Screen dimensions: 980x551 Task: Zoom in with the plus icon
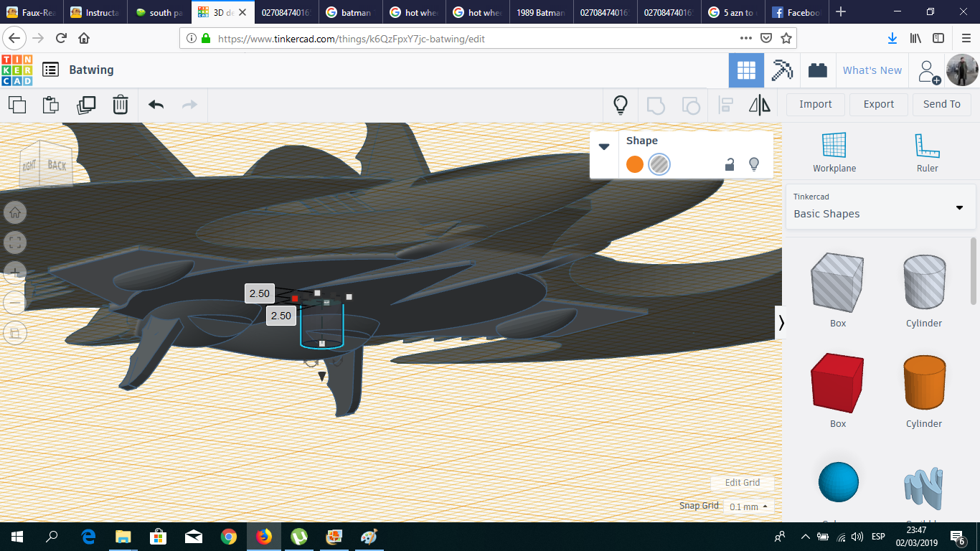[x=15, y=272]
